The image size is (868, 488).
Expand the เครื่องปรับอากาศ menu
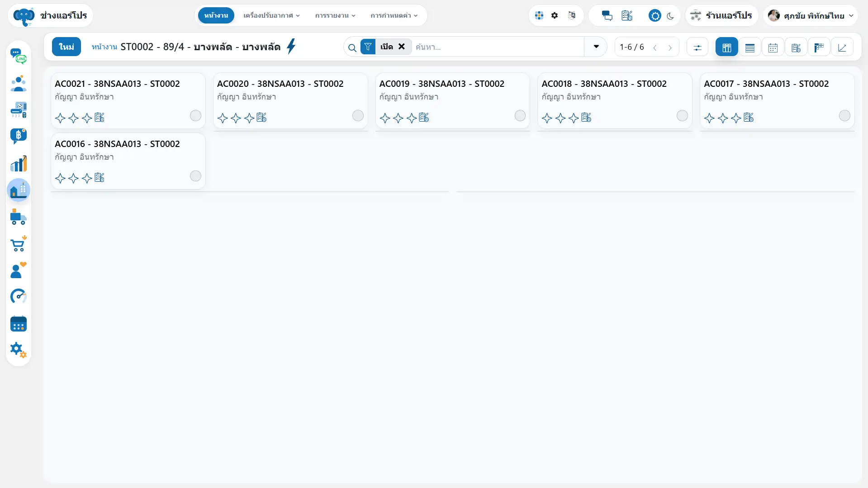[x=271, y=15]
